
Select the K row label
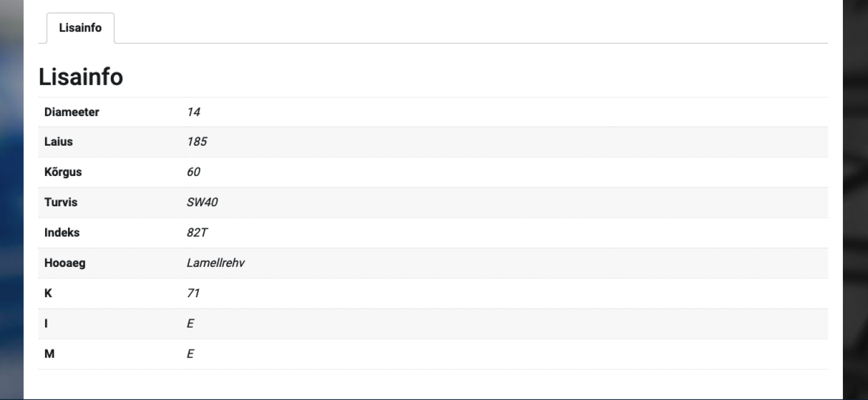click(x=48, y=293)
